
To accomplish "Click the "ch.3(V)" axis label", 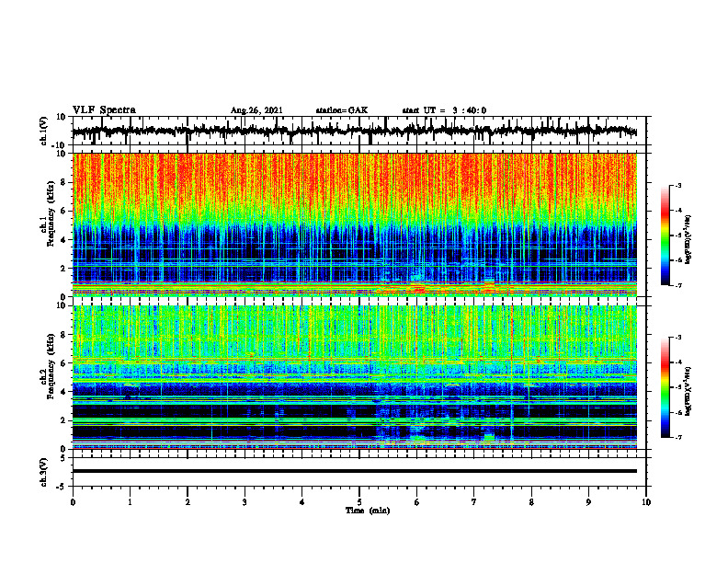I will point(44,473).
